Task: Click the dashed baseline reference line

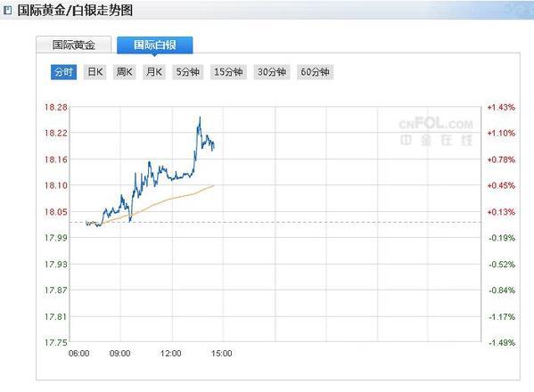Action: pyautogui.click(x=283, y=222)
